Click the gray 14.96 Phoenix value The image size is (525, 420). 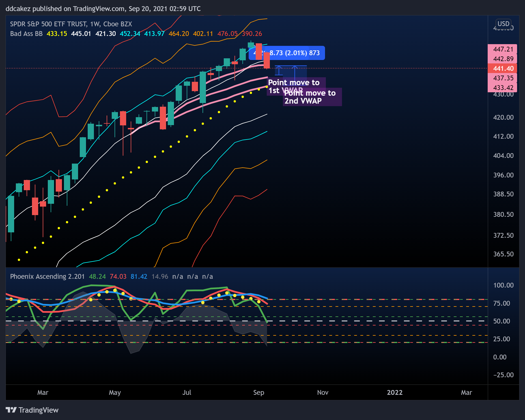[x=160, y=277]
